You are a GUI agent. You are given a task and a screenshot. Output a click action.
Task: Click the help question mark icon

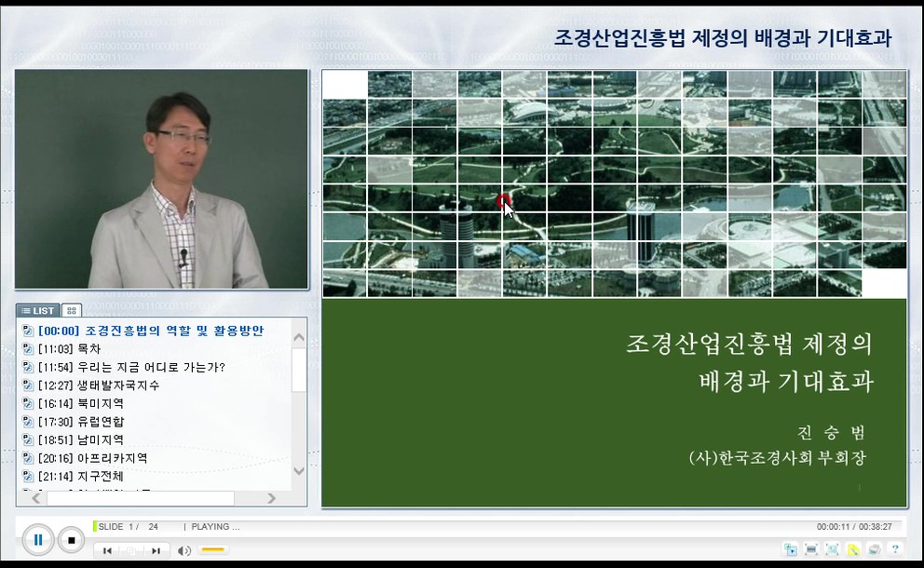(x=895, y=549)
